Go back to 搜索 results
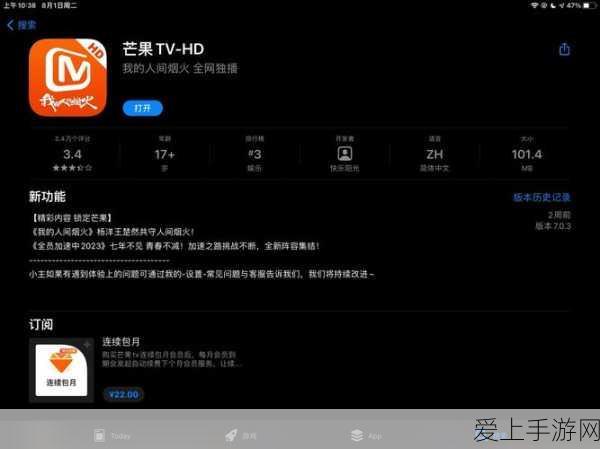Viewport: 600px width, 449px height. (22, 25)
